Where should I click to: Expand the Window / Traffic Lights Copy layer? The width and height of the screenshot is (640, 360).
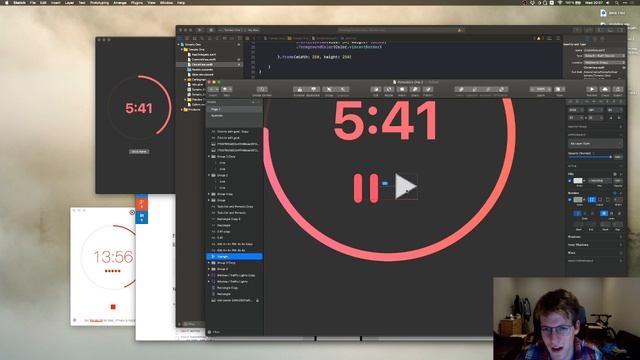pos(209,276)
